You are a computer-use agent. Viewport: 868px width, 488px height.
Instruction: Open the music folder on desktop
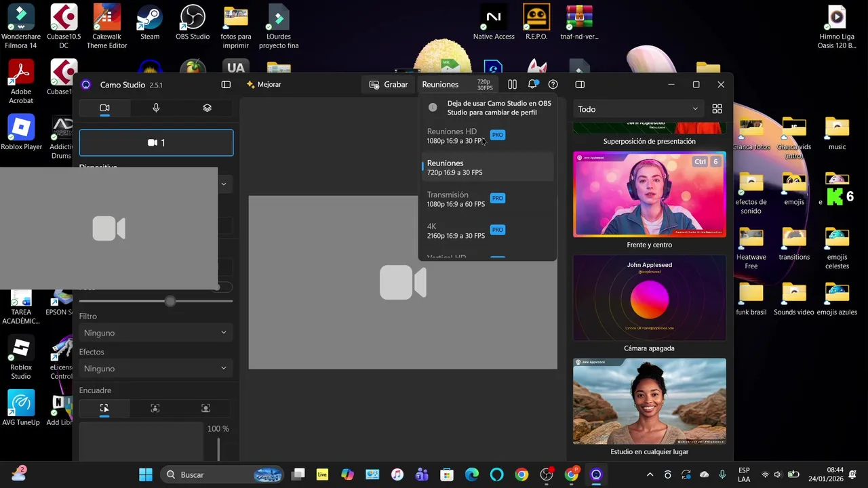coord(837,134)
